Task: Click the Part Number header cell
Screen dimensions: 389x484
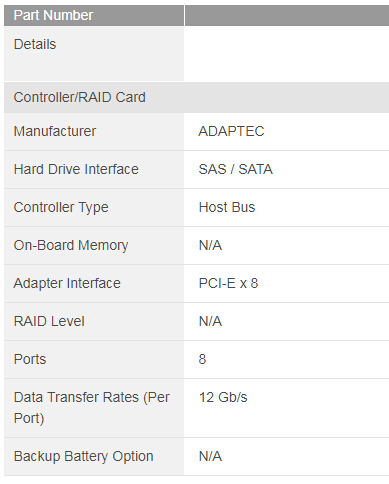Action: click(94, 15)
